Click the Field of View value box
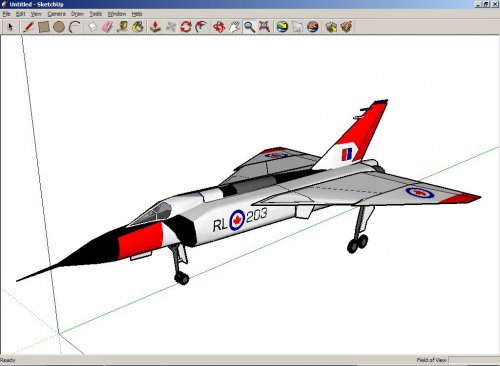500x366 pixels. tap(474, 360)
